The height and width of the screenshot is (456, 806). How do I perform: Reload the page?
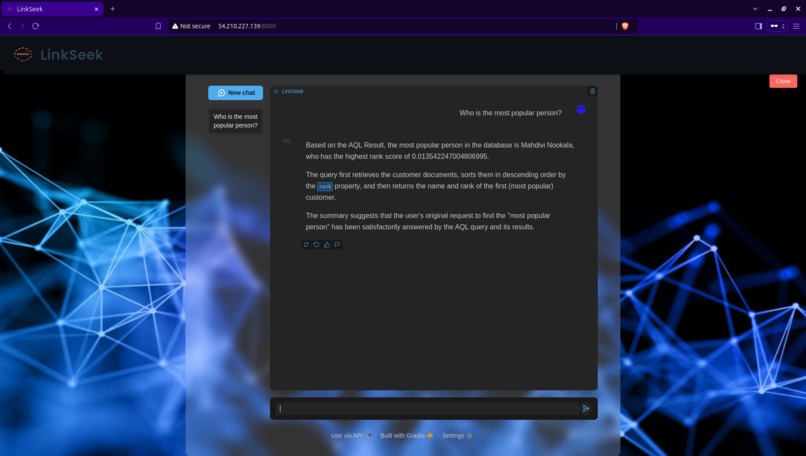pyautogui.click(x=35, y=26)
